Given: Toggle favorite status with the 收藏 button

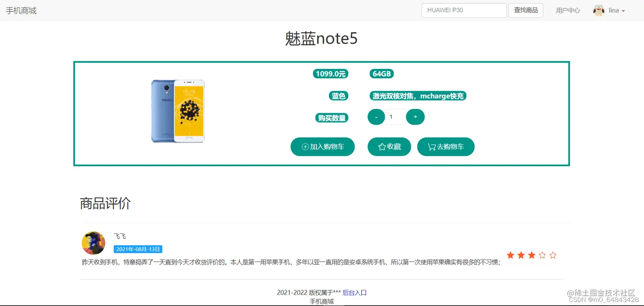Looking at the screenshot, I should [389, 146].
